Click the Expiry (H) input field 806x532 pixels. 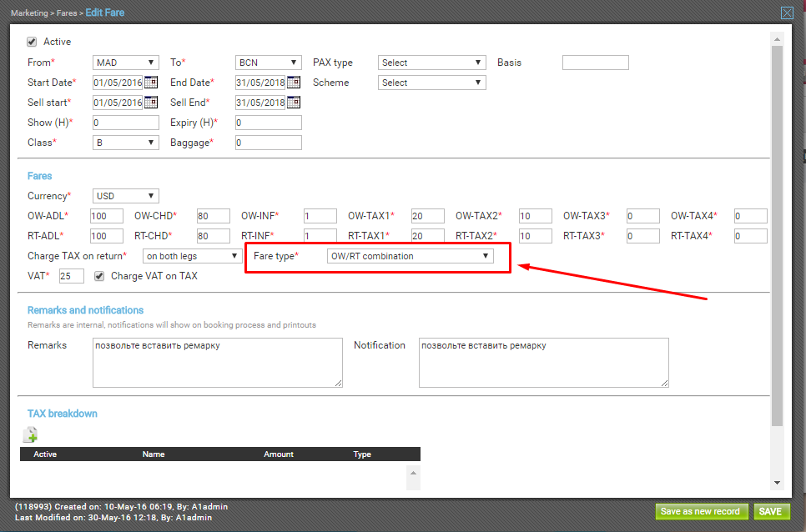point(269,123)
